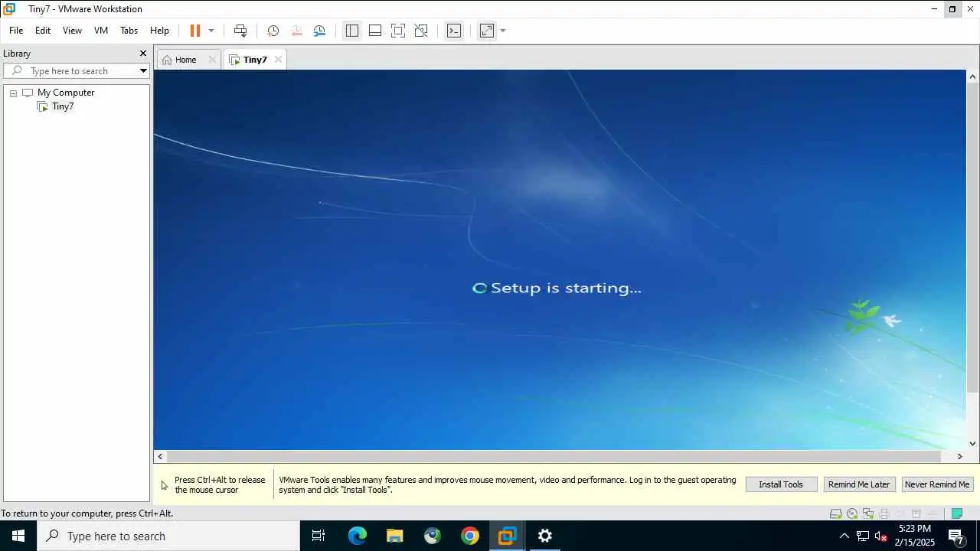The height and width of the screenshot is (551, 980).
Task: Select the Tiny7 tab
Action: [x=255, y=60]
